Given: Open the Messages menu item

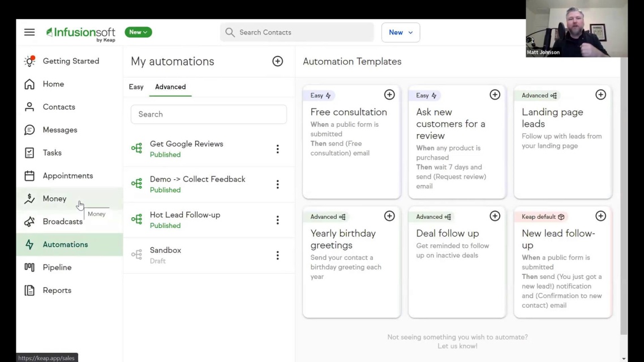Looking at the screenshot, I should coord(70,130).
